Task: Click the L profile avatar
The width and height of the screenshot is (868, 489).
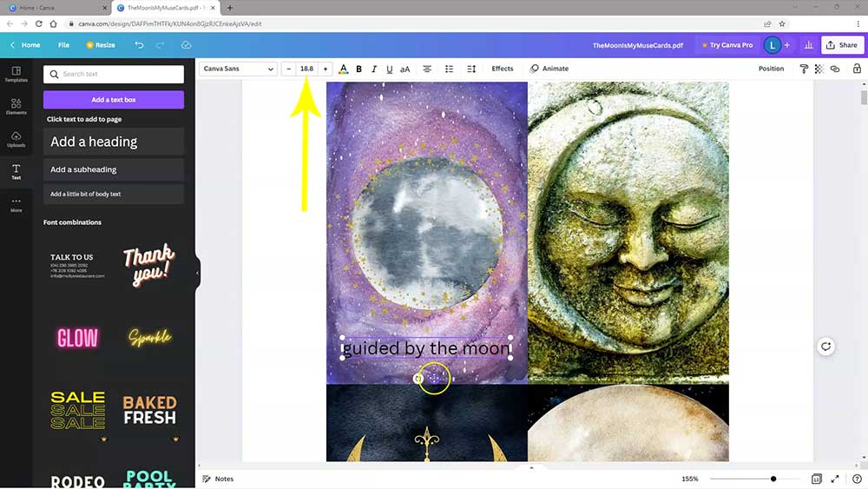Action: (773, 45)
